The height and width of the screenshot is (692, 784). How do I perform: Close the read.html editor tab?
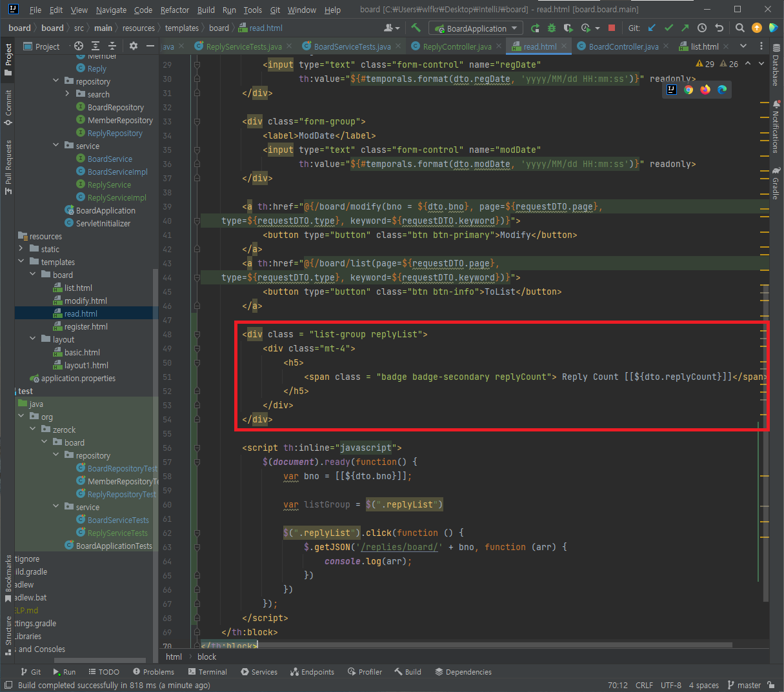(564, 46)
